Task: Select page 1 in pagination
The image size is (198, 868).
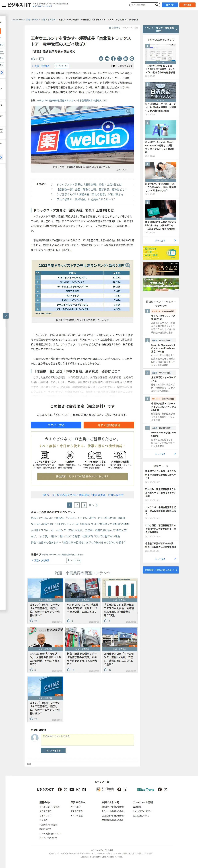Action: [69, 505]
